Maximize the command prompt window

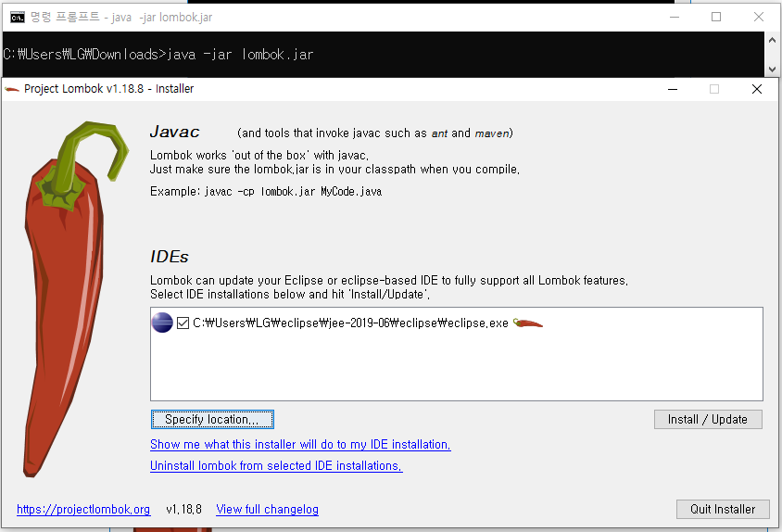pos(716,17)
